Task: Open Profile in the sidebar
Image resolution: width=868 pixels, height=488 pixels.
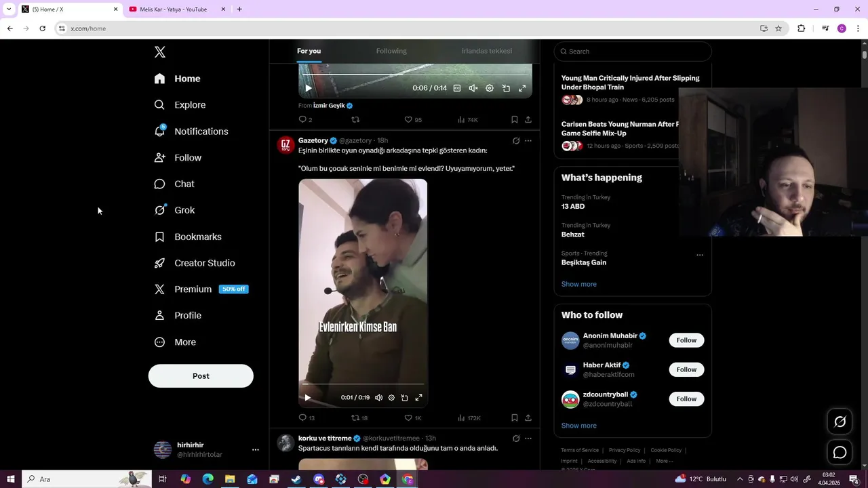Action: pos(178,316)
